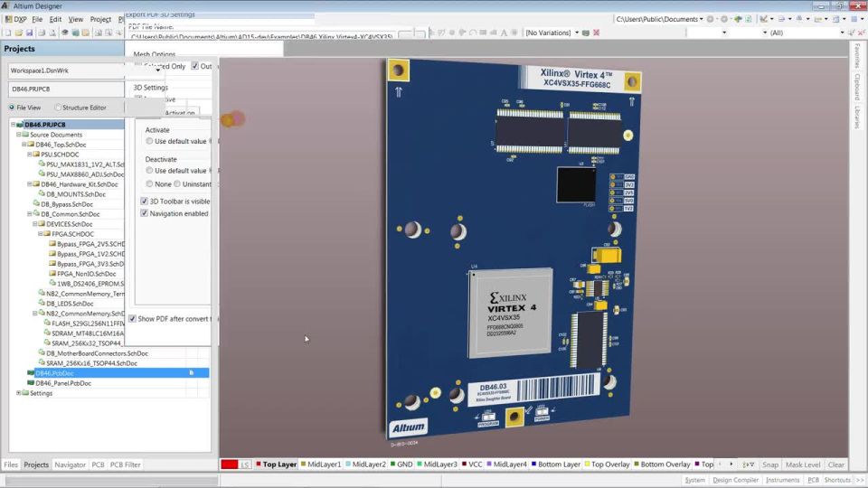Click the Mask Level button
The height and width of the screenshot is (488, 868).
803,465
